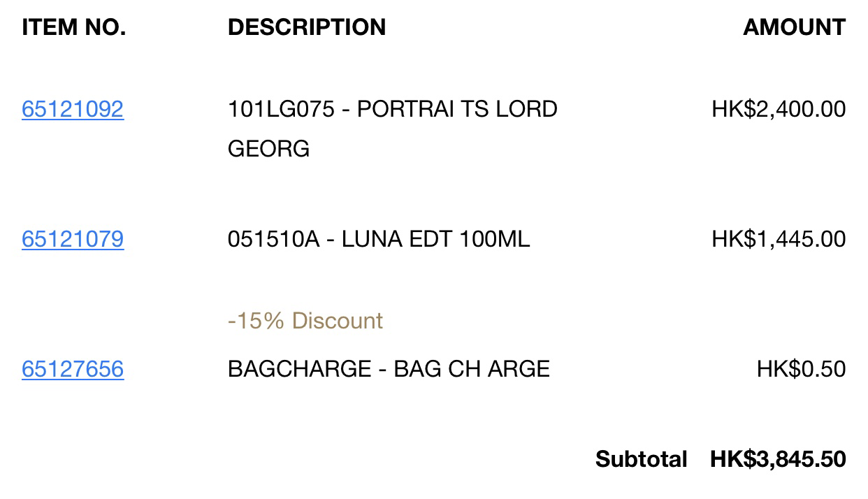Select the HK$0.50 bag charge amount

coord(801,369)
